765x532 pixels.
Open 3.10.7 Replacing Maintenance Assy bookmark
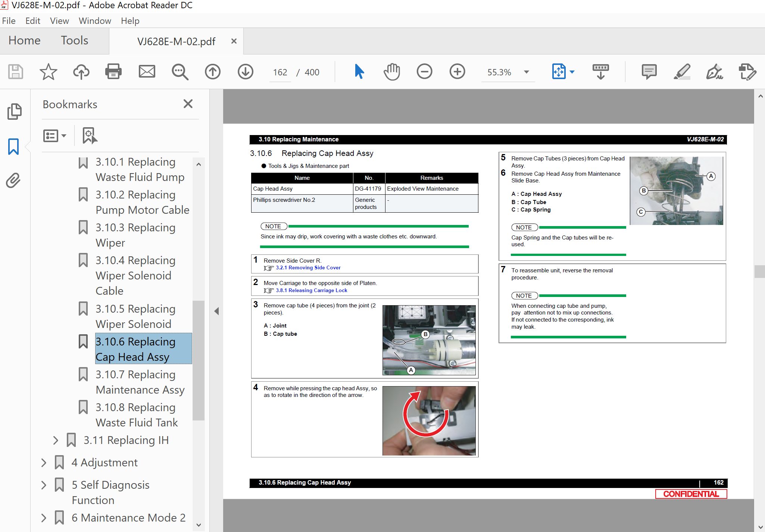pyautogui.click(x=140, y=382)
